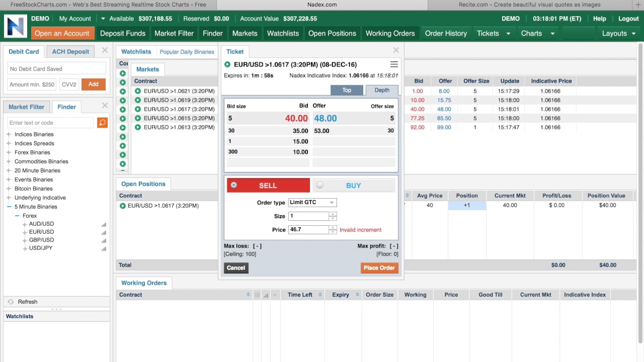Open chart icon for EUR/USD in Finder
Image resolution: width=644 pixels, height=362 pixels.
pyautogui.click(x=104, y=232)
